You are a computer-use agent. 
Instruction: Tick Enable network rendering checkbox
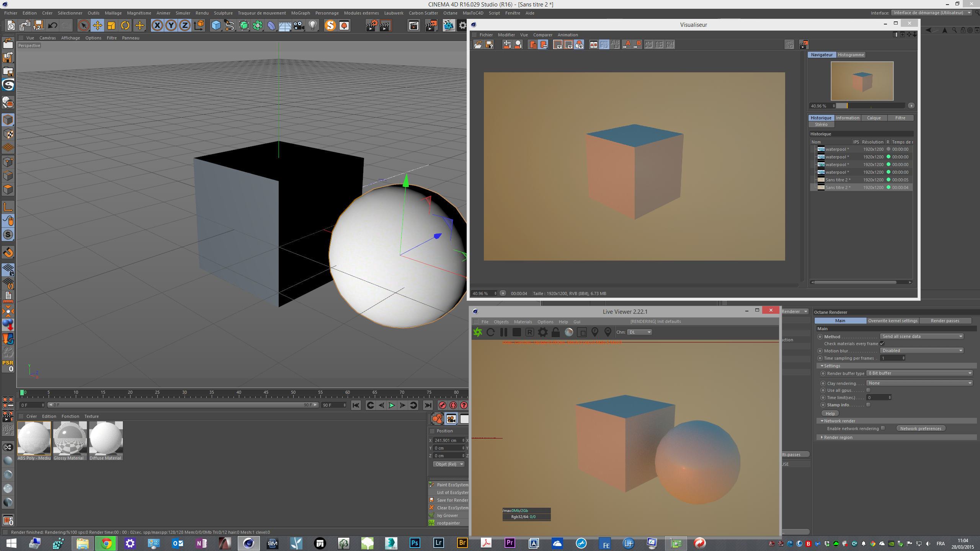click(x=883, y=429)
